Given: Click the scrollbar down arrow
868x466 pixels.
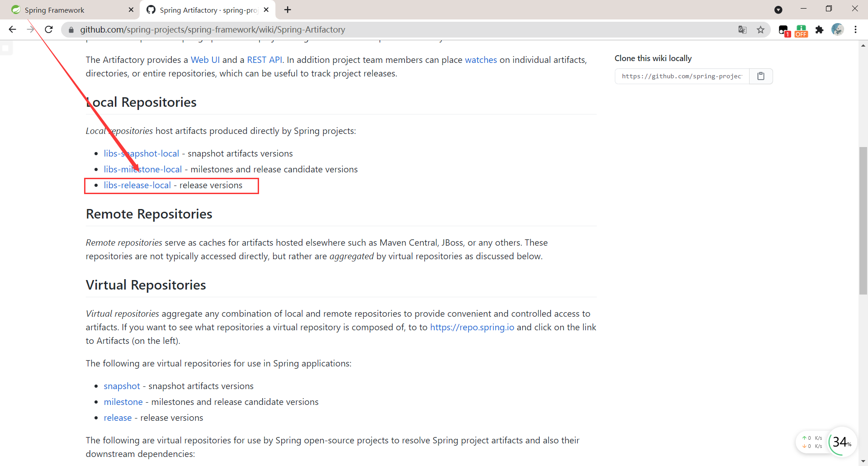Looking at the screenshot, I should click(x=863, y=461).
